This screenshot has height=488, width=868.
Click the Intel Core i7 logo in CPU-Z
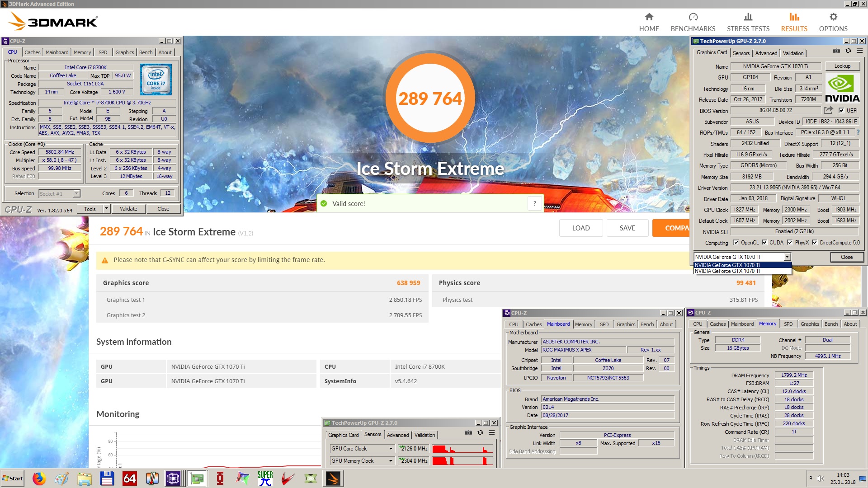[156, 80]
